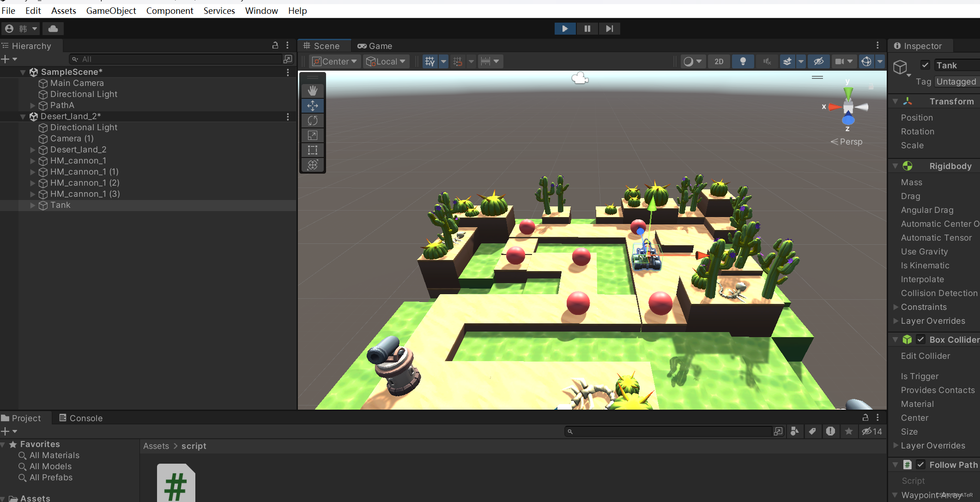Click the Play button

565,29
